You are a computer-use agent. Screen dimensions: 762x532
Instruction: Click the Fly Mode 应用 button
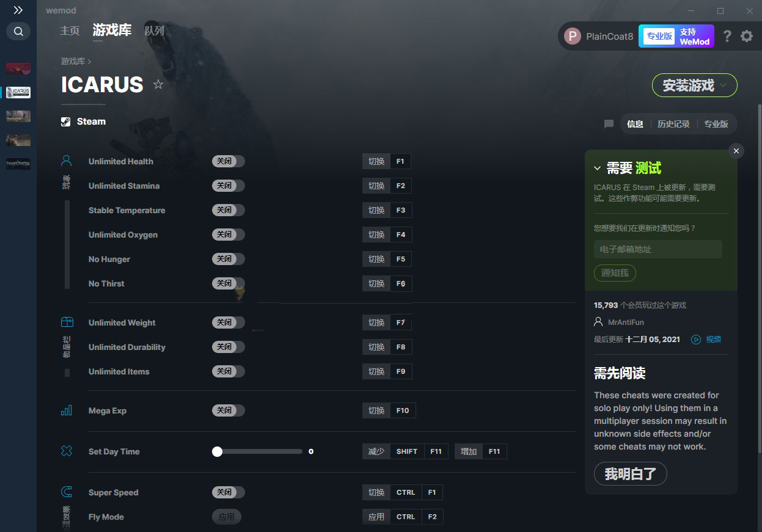pos(227,517)
